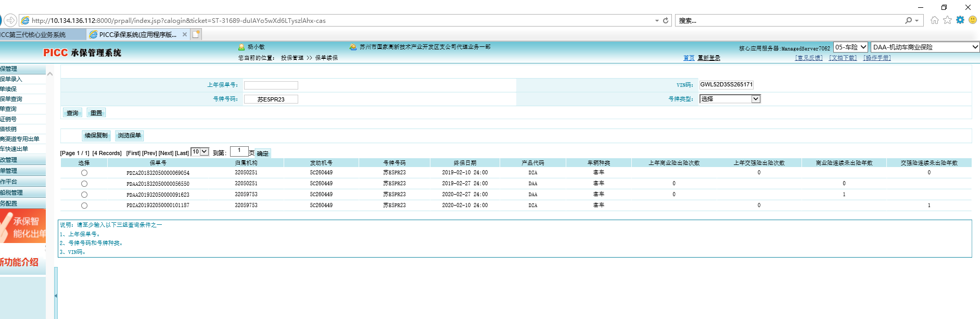Click the smiley feedback icon
Viewport: 980px width, 319px height.
point(973,20)
